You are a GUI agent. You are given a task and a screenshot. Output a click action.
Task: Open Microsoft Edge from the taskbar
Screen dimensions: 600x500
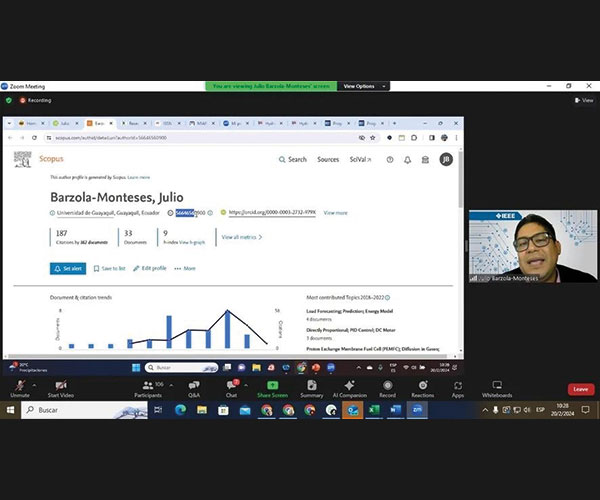point(181,410)
